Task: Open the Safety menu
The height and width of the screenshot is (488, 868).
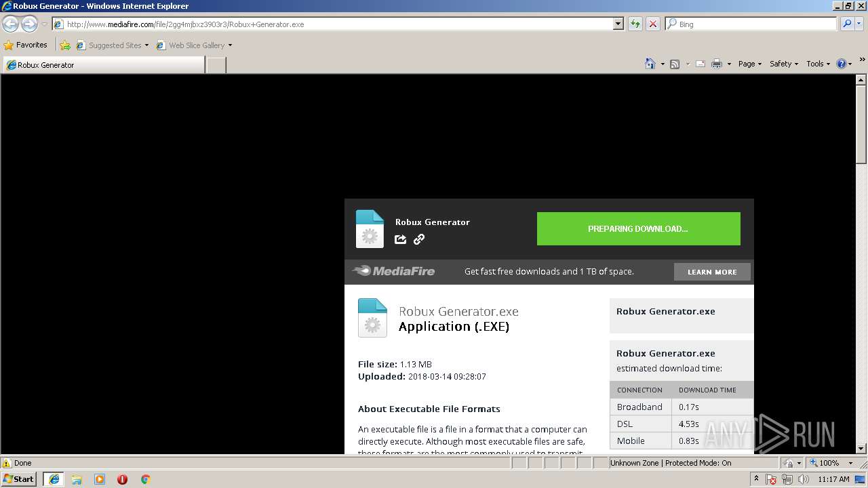Action: (783, 64)
